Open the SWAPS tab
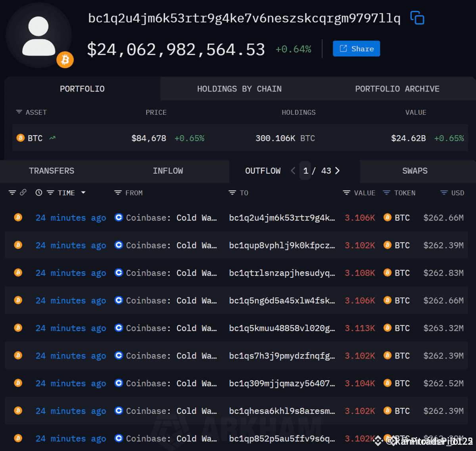 pos(415,171)
